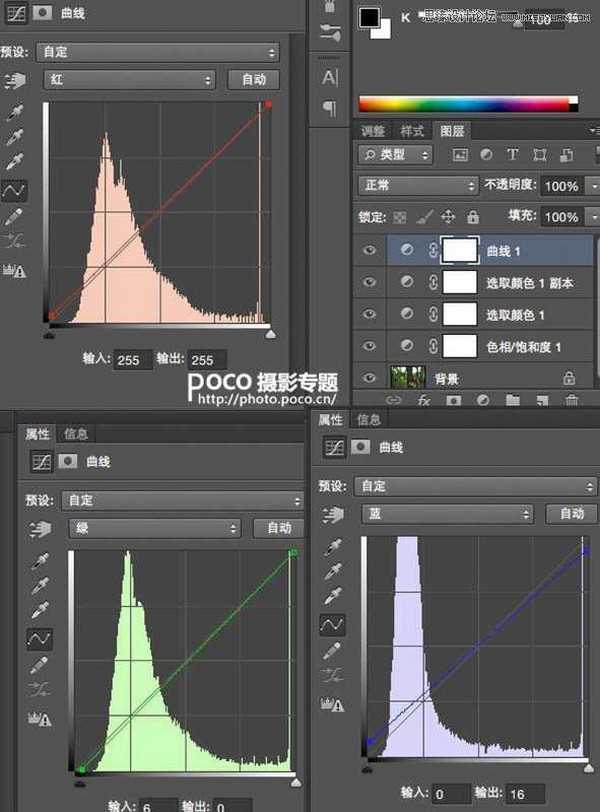Viewport: 600px width, 812px height.
Task: Hide the 背景 layer
Action: pos(370,378)
